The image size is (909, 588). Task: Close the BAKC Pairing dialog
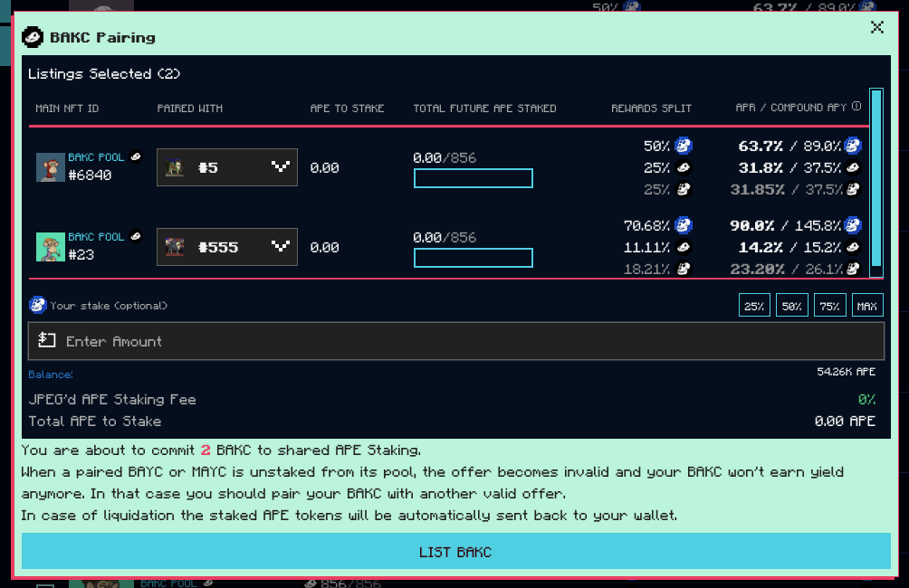tap(876, 27)
